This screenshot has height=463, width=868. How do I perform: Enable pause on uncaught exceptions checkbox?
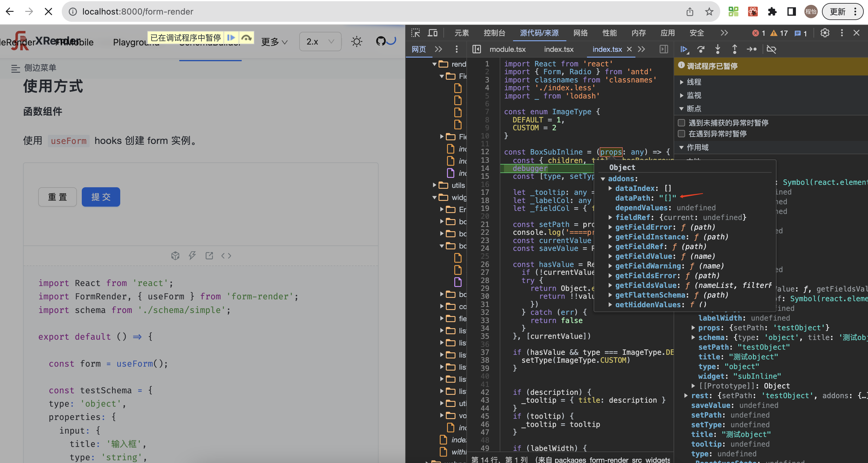pos(681,123)
